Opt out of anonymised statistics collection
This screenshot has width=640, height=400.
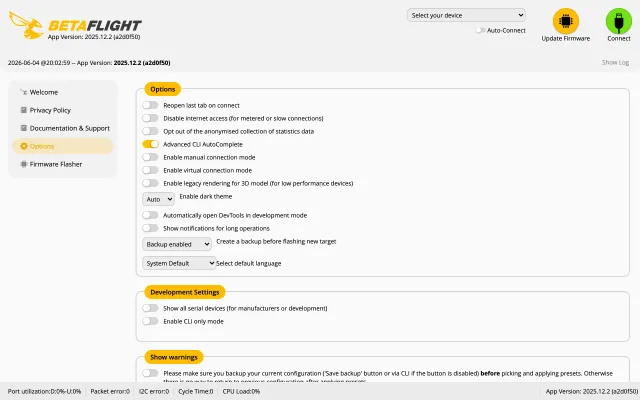point(150,131)
